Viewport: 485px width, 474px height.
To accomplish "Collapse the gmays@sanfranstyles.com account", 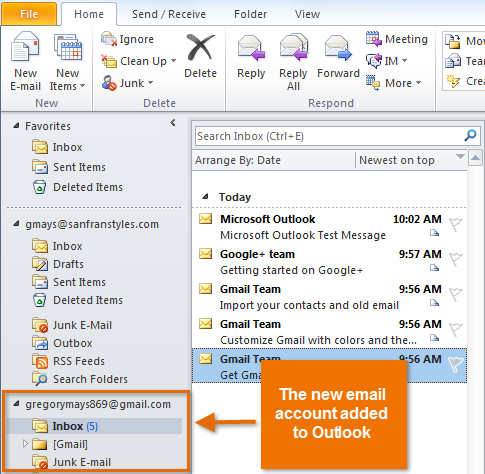I will click(16, 224).
